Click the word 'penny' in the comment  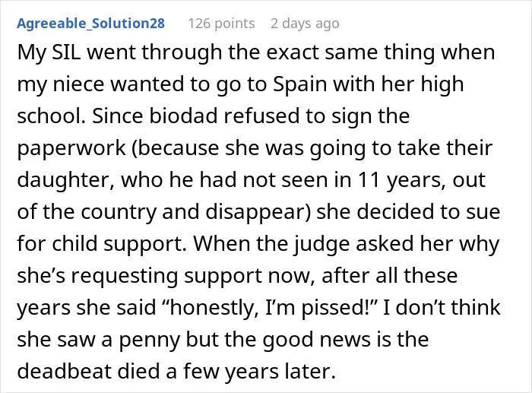click(149, 340)
